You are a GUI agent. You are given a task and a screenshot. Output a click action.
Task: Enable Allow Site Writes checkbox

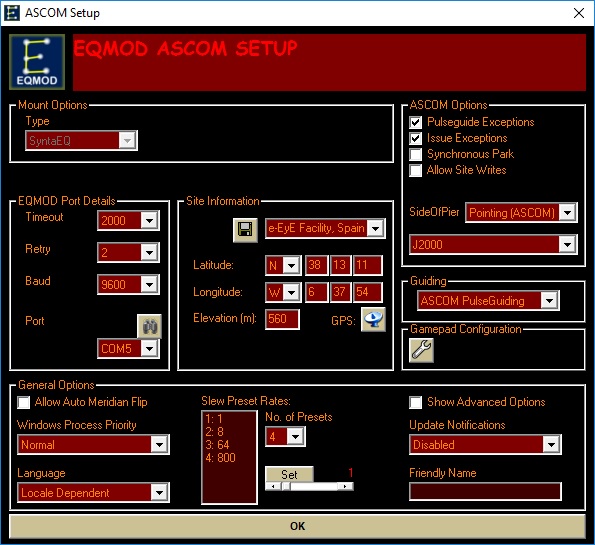pyautogui.click(x=416, y=170)
